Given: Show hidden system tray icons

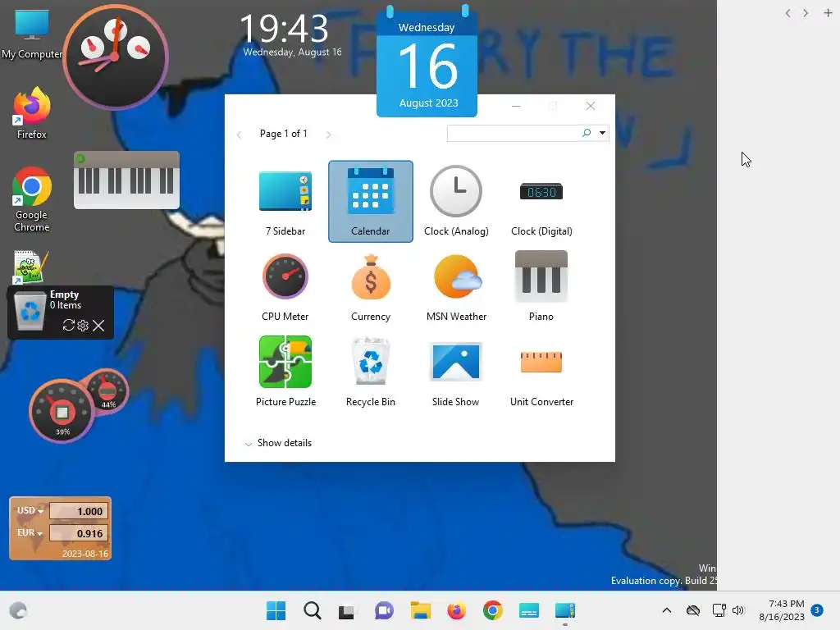Looking at the screenshot, I should coord(666,610).
